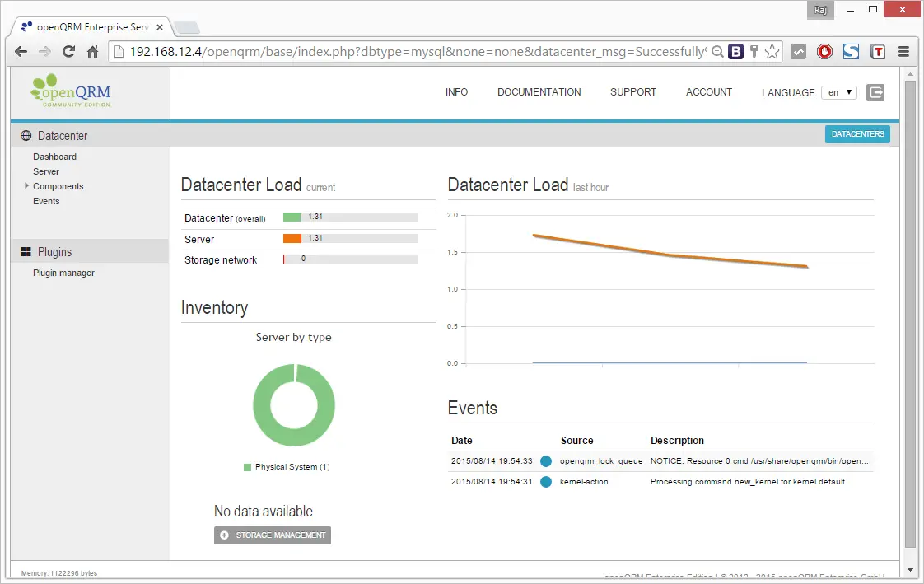924x584 pixels.
Task: Click the 2015/08/14 19:54:33 date cell
Action: point(492,460)
